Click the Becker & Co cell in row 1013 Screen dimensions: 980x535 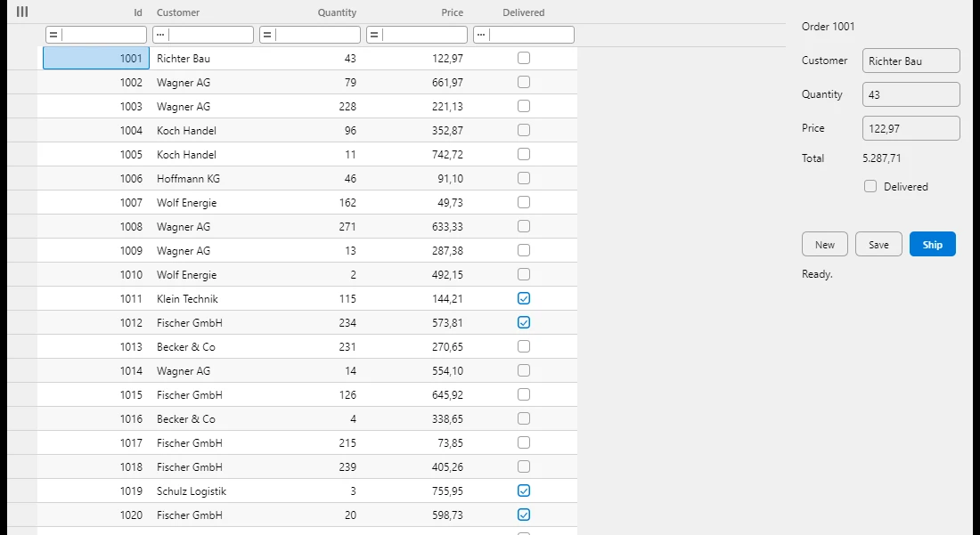tap(203, 346)
